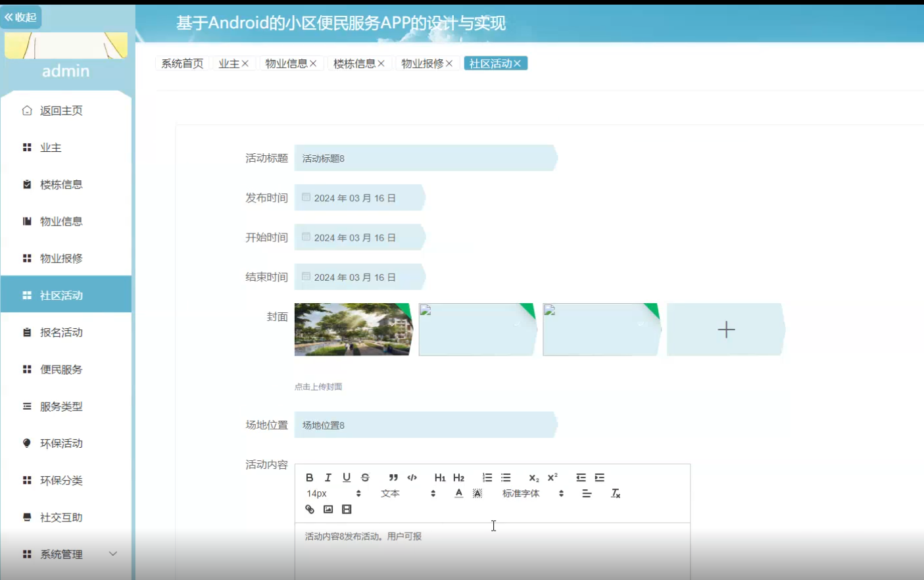This screenshot has width=924, height=580.
Task: Insert a code block
Action: pos(412,477)
